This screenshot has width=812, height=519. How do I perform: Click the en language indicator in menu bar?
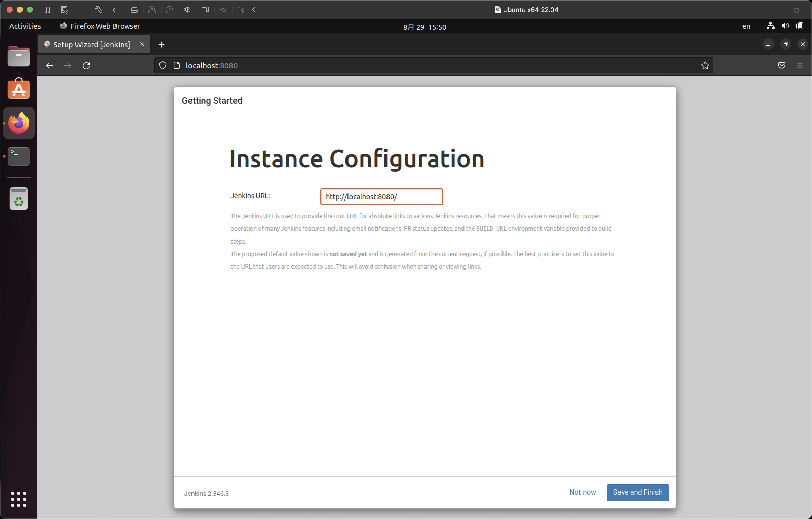747,26
